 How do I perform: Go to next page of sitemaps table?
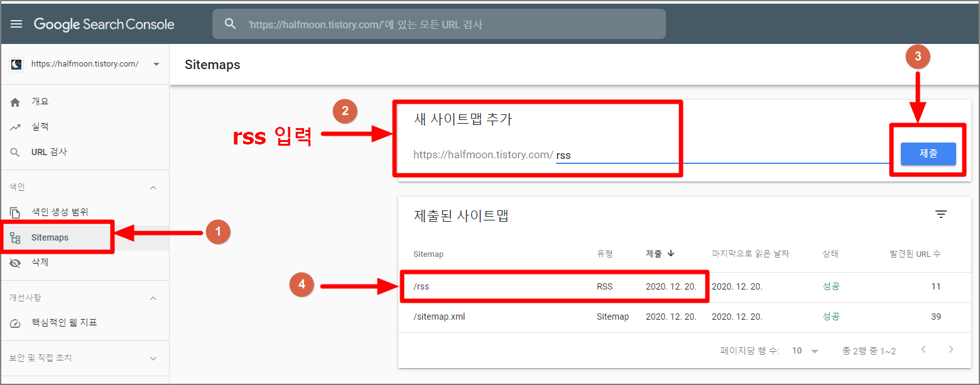tap(951, 349)
